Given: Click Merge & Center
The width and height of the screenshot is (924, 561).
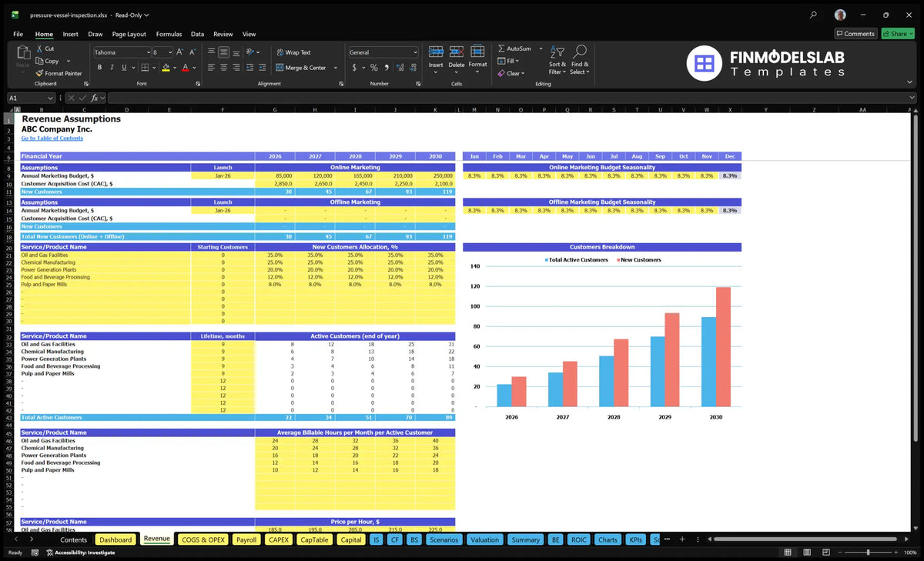Looking at the screenshot, I should pos(300,68).
